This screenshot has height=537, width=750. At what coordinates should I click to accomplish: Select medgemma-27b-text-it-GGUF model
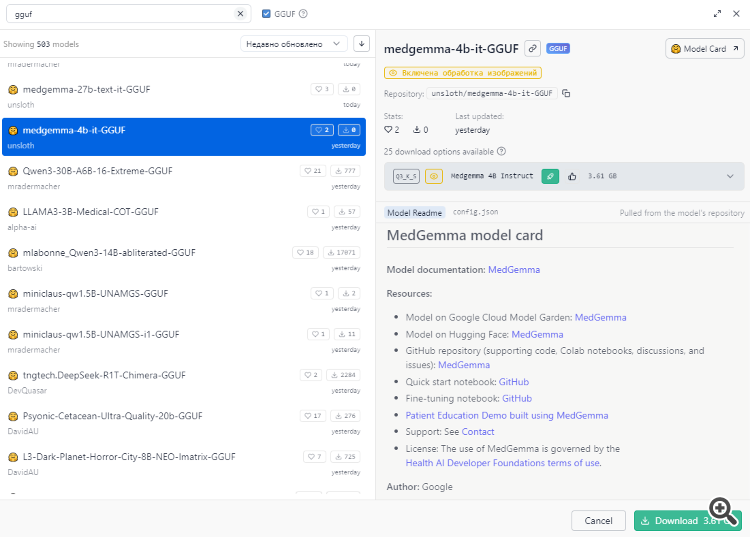(x=184, y=97)
